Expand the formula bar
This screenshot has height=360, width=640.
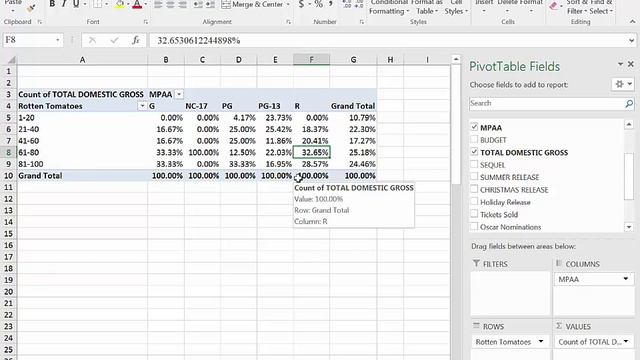(631, 40)
